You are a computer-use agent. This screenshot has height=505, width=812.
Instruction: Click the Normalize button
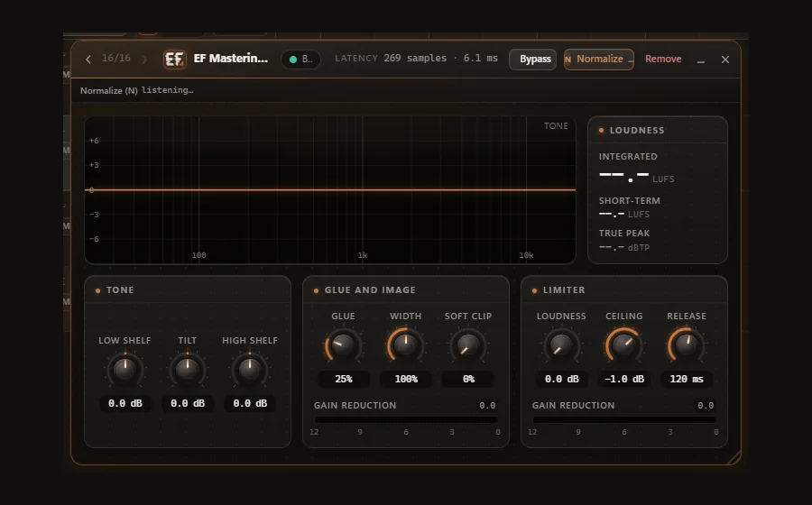[599, 59]
